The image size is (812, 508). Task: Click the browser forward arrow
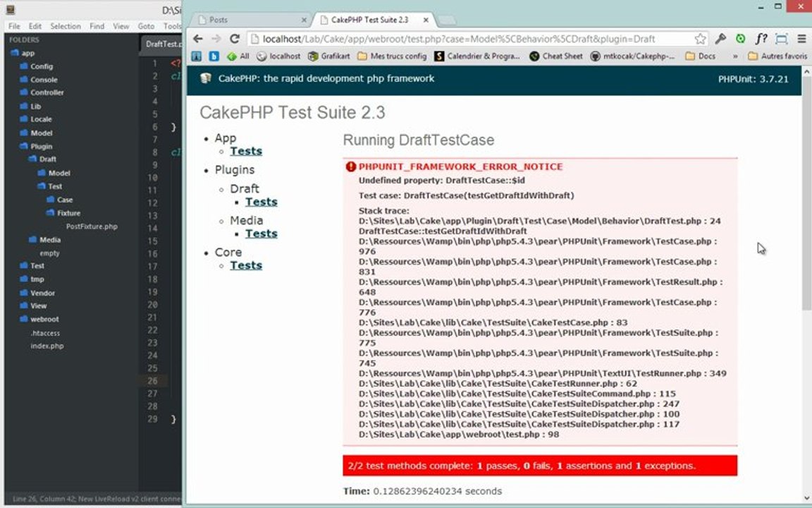click(x=216, y=39)
